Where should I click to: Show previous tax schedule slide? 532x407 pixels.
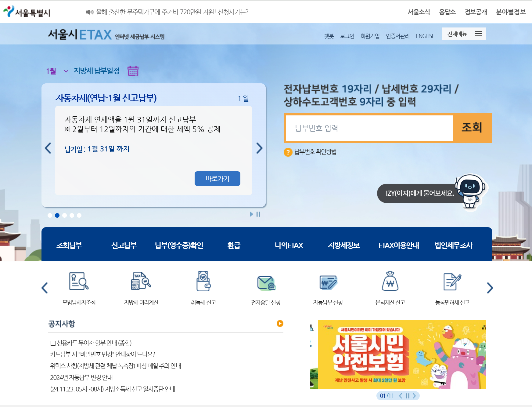pyautogui.click(x=48, y=148)
